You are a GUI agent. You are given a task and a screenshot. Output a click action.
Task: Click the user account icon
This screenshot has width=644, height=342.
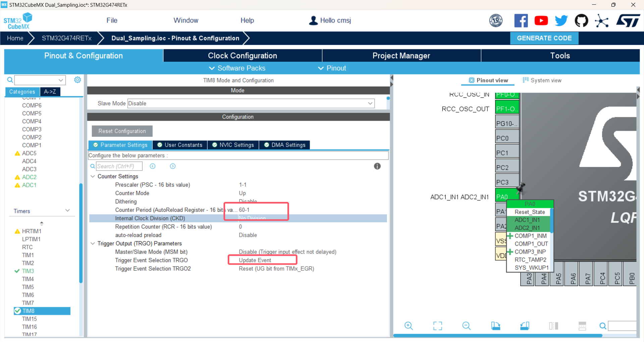313,20
